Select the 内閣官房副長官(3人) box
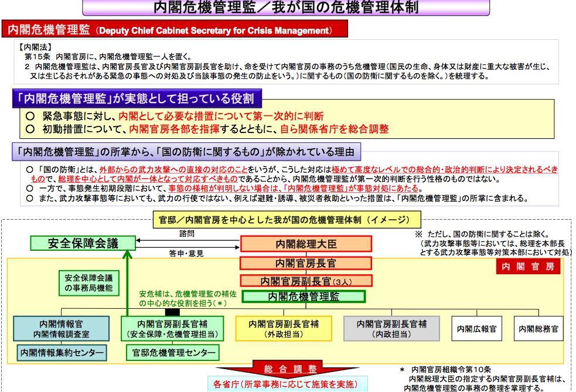The width and height of the screenshot is (576, 392). click(306, 281)
